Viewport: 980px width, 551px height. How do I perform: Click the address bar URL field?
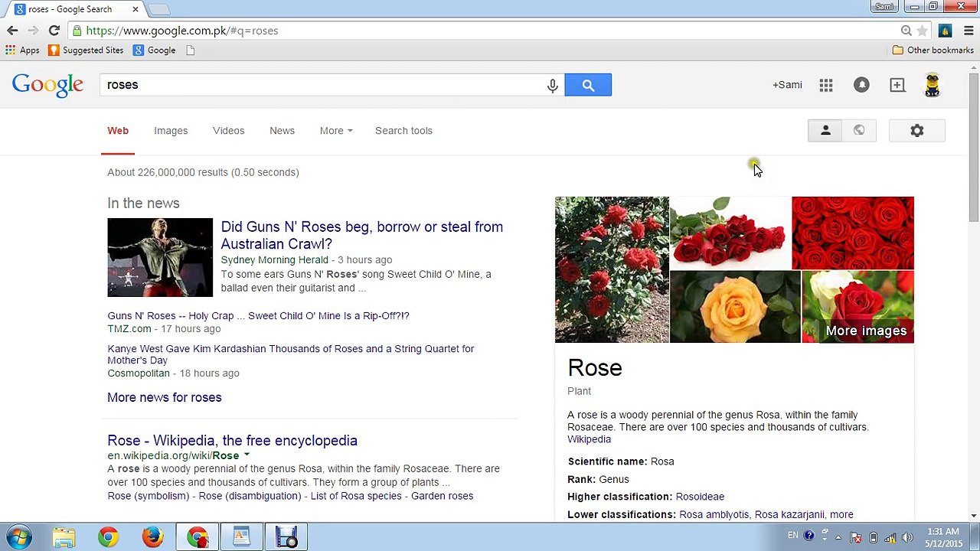pyautogui.click(x=490, y=31)
